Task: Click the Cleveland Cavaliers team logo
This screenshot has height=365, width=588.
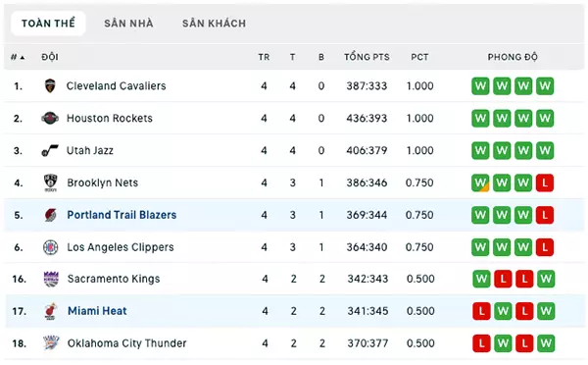Action: point(50,86)
